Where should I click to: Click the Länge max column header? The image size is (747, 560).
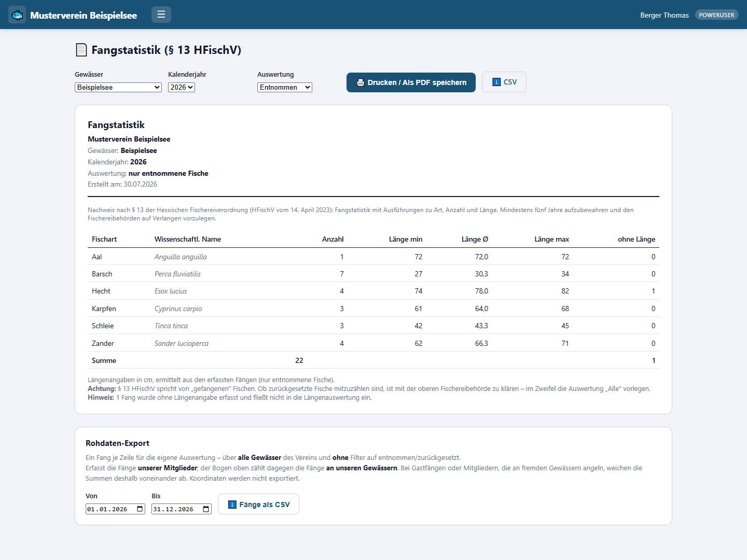click(x=552, y=239)
